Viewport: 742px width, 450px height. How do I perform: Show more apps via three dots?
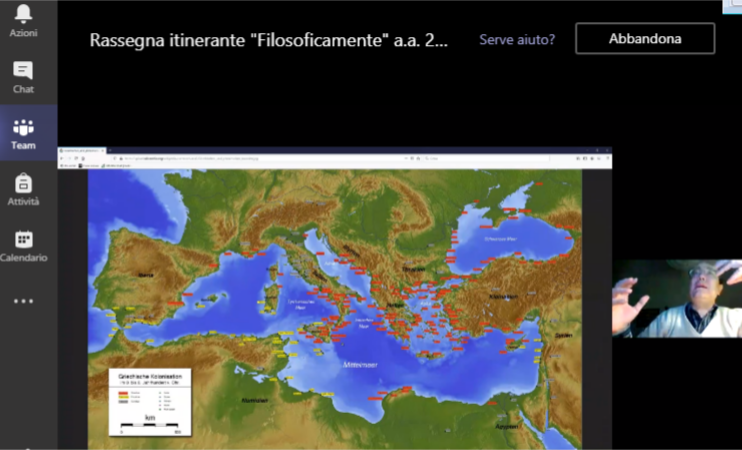point(23,301)
